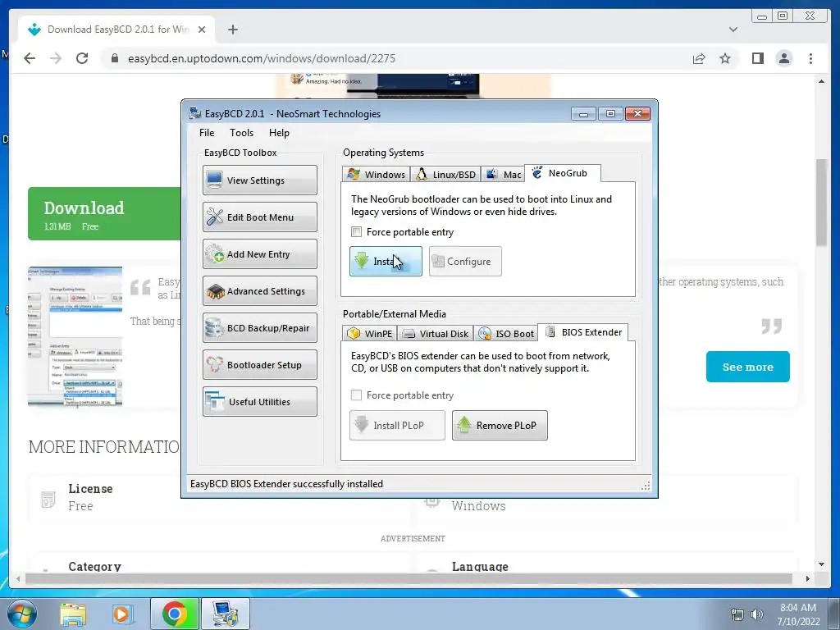The width and height of the screenshot is (840, 630).
Task: Click Add New Entry toolbox button
Action: click(260, 254)
